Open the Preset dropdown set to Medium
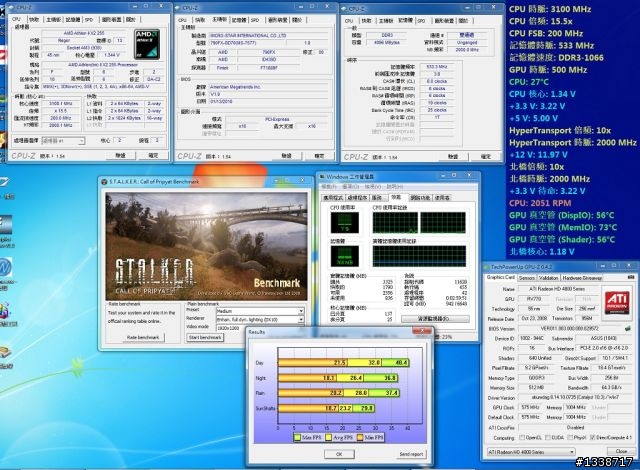This screenshot has width=640, height=470. coord(260,311)
